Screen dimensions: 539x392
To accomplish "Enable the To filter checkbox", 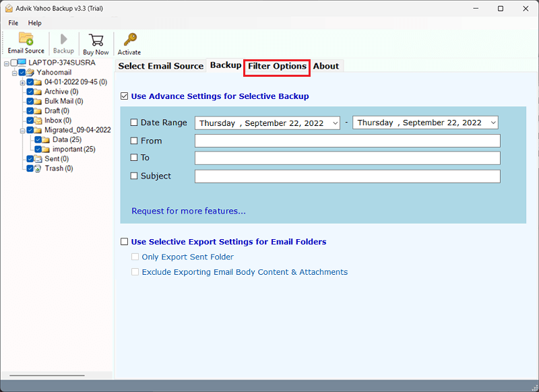I will pos(134,158).
